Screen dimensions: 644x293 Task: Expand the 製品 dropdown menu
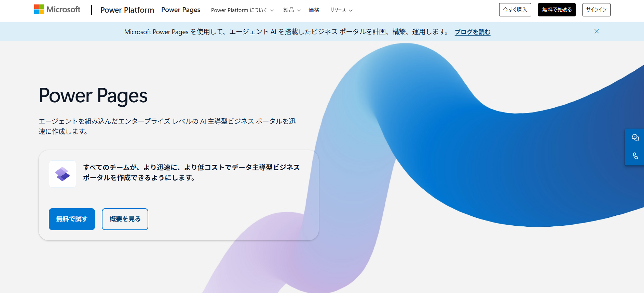pos(292,10)
